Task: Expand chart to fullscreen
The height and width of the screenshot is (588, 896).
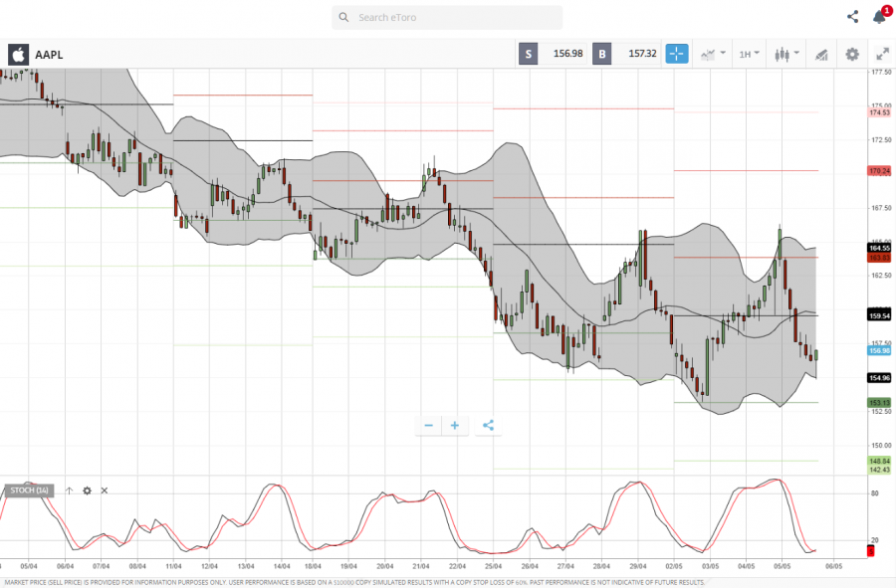Action: pyautogui.click(x=882, y=55)
